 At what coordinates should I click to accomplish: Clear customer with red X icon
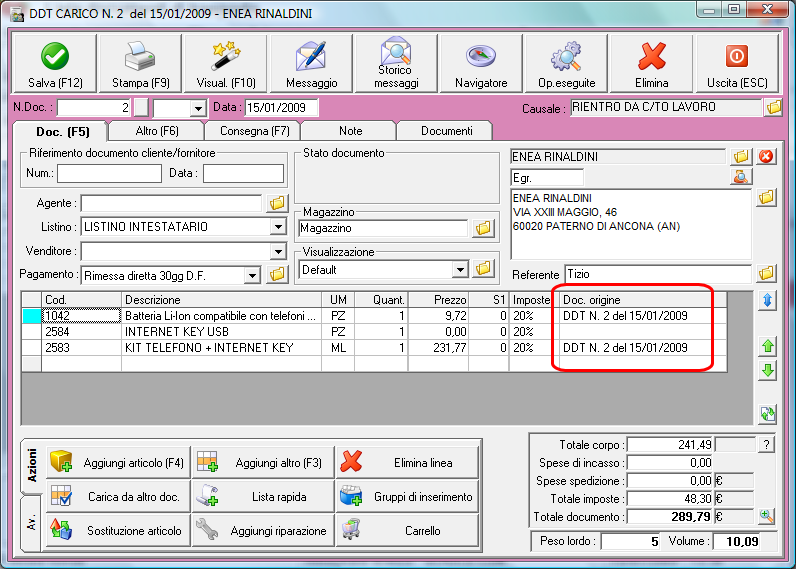766,156
